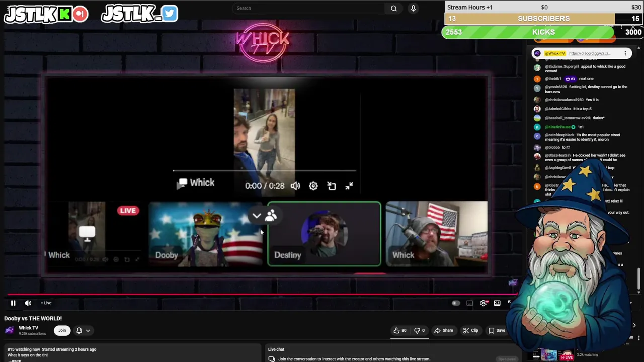
Task: Like the video with thumbs up
Action: tap(400, 330)
